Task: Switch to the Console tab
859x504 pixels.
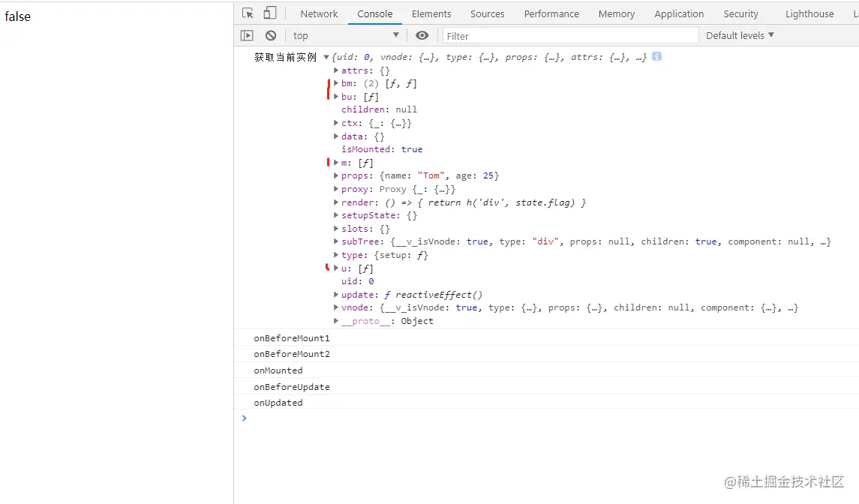Action: tap(374, 13)
